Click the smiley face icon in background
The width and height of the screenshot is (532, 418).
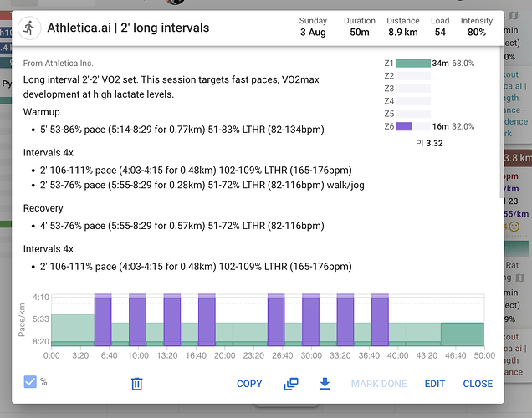pyautogui.click(x=514, y=227)
